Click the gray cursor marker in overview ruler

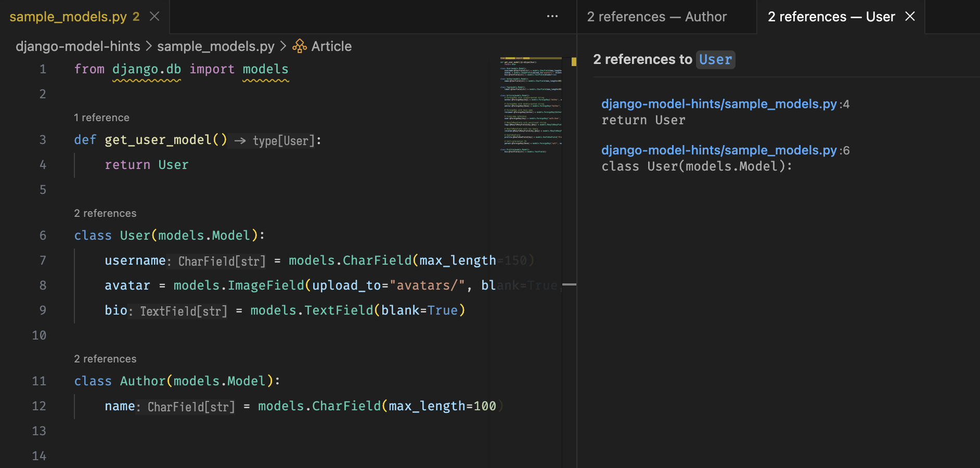570,284
